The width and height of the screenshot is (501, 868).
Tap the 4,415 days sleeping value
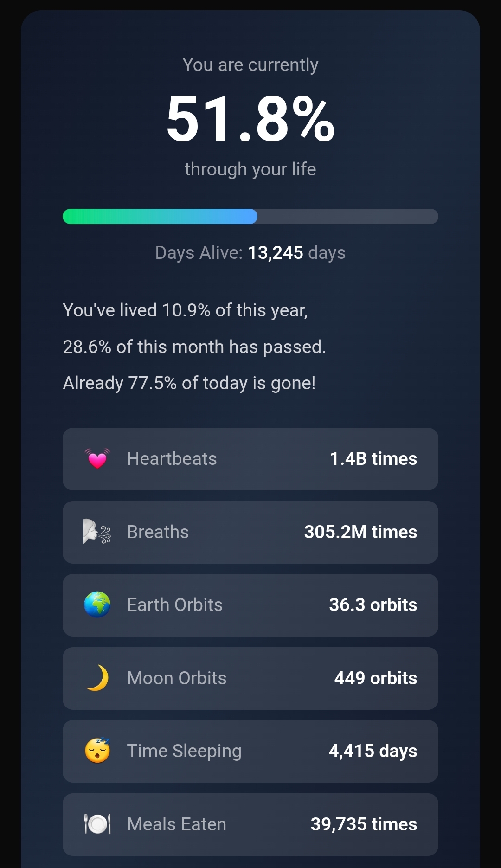373,751
